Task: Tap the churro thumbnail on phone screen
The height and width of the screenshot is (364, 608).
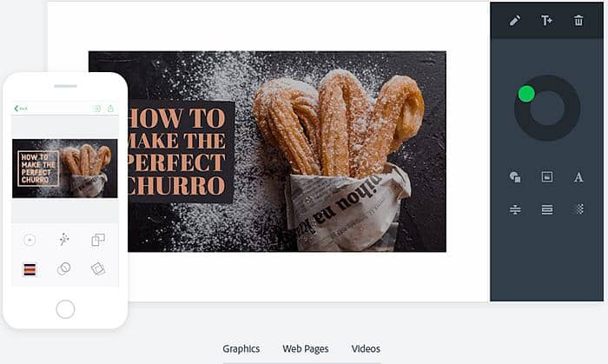Action: 65,169
